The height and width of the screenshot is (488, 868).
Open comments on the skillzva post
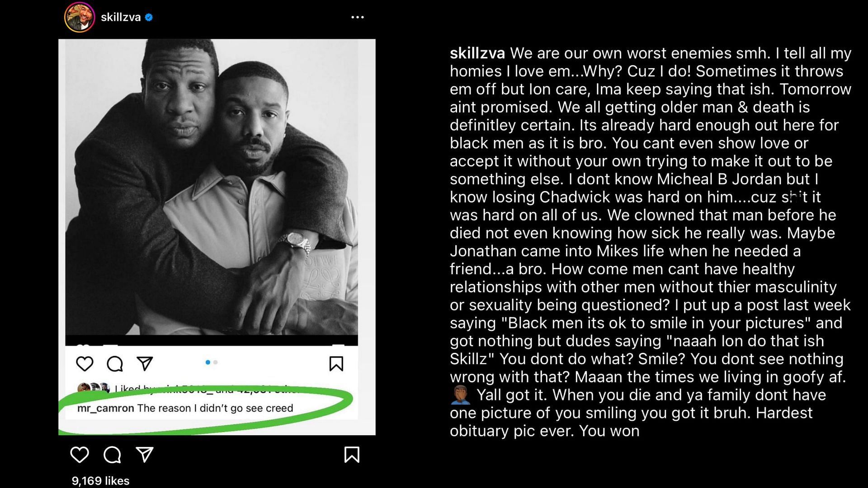[x=112, y=455]
